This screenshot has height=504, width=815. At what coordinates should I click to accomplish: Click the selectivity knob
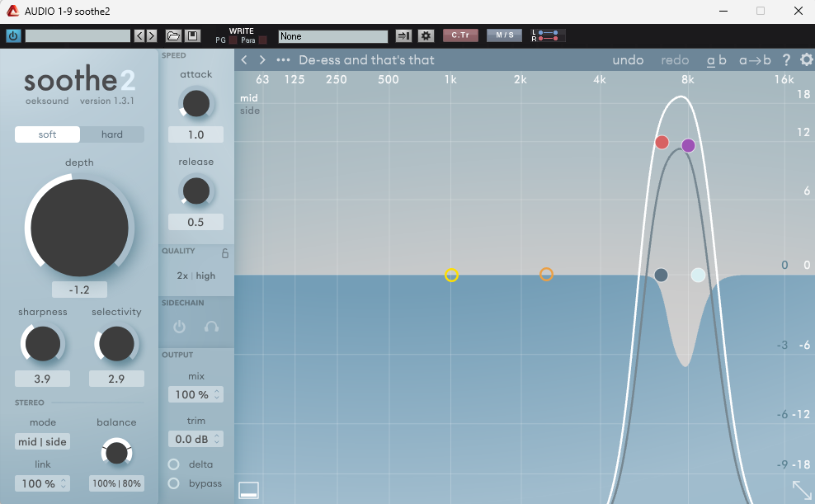(x=116, y=344)
